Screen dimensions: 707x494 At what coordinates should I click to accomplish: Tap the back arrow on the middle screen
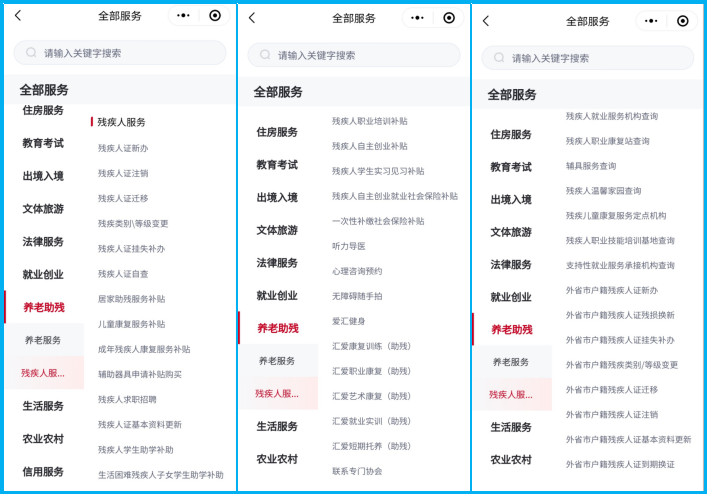click(x=252, y=18)
